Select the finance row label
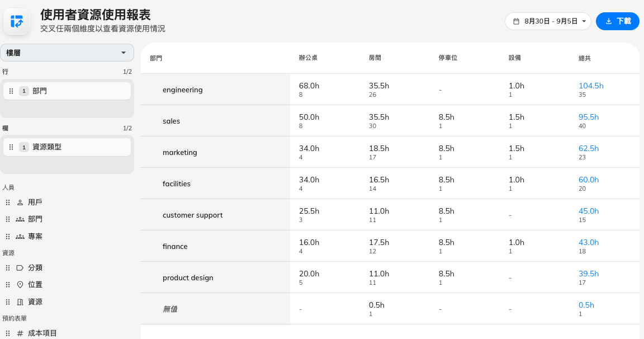Image resolution: width=644 pixels, height=339 pixels. [x=175, y=247]
